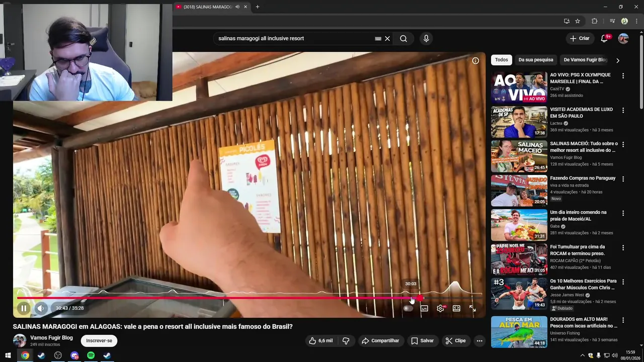
Task: Open Chrome profile avatar
Action: pos(624,21)
